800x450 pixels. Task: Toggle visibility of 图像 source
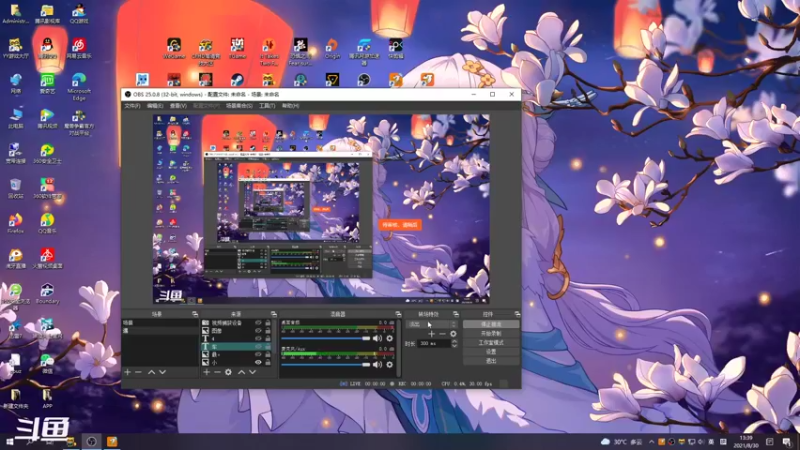pyautogui.click(x=258, y=331)
